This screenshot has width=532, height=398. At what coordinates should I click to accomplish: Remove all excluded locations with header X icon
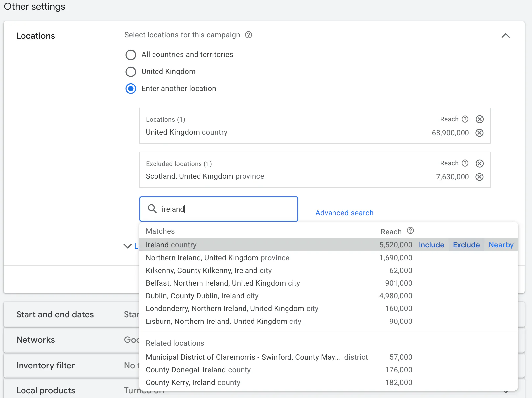point(480,163)
